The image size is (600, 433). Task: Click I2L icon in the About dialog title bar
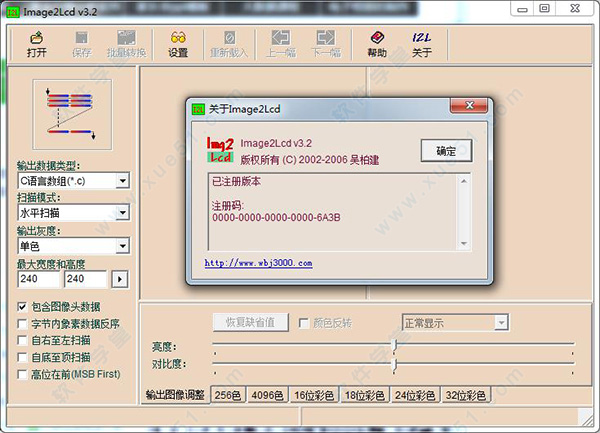pos(198,109)
